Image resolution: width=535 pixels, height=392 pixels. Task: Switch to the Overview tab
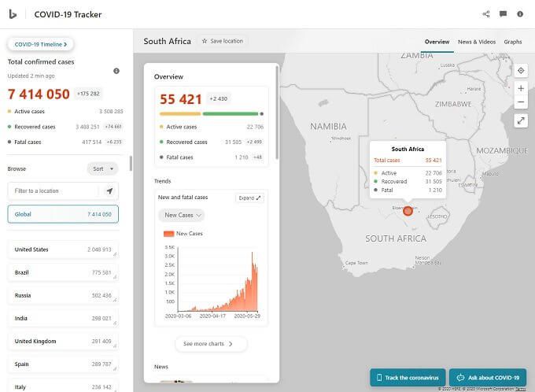tap(437, 42)
